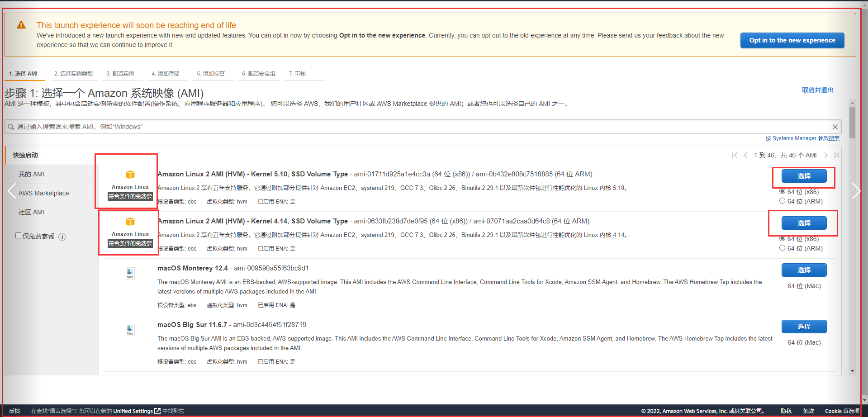Viewport: 868px width, 417px height.
Task: Click the warning triangle icon in banner
Action: tap(21, 25)
